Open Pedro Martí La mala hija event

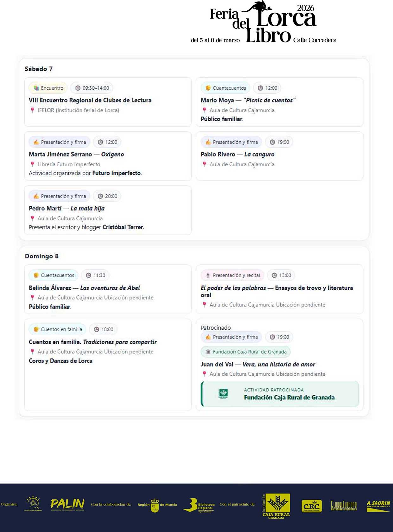[x=67, y=208]
